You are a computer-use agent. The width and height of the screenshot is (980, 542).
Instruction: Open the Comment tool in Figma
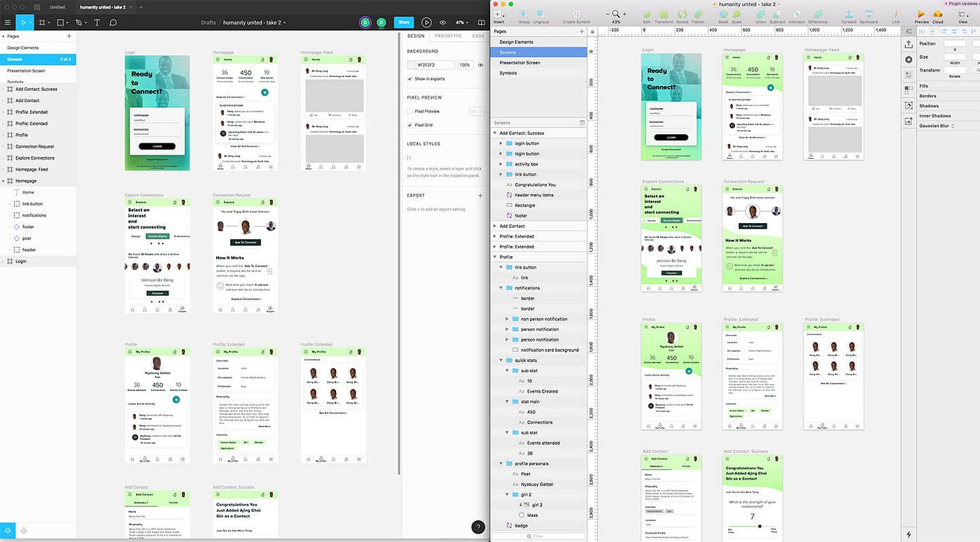(113, 22)
